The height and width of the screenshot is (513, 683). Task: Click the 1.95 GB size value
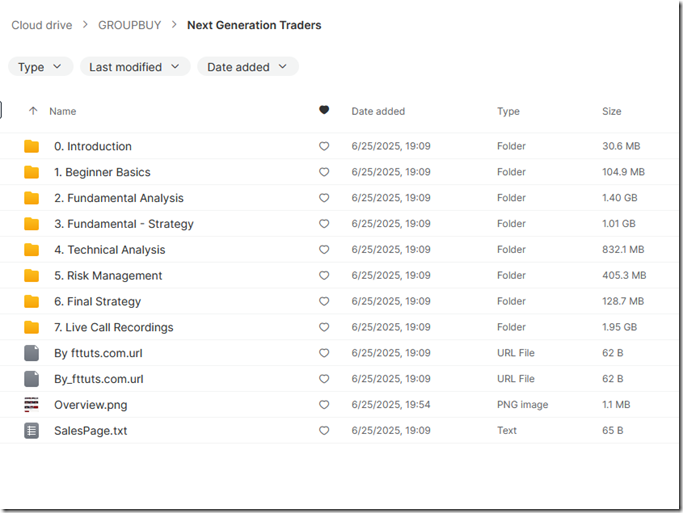pyautogui.click(x=619, y=327)
